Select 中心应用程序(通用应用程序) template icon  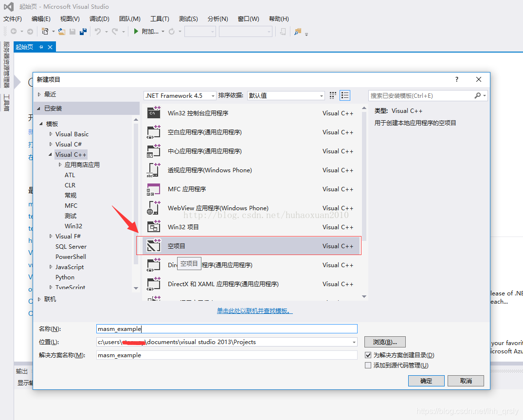tap(154, 151)
